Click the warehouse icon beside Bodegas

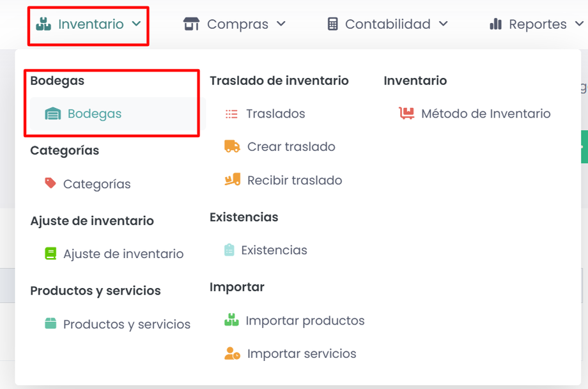pos(52,114)
